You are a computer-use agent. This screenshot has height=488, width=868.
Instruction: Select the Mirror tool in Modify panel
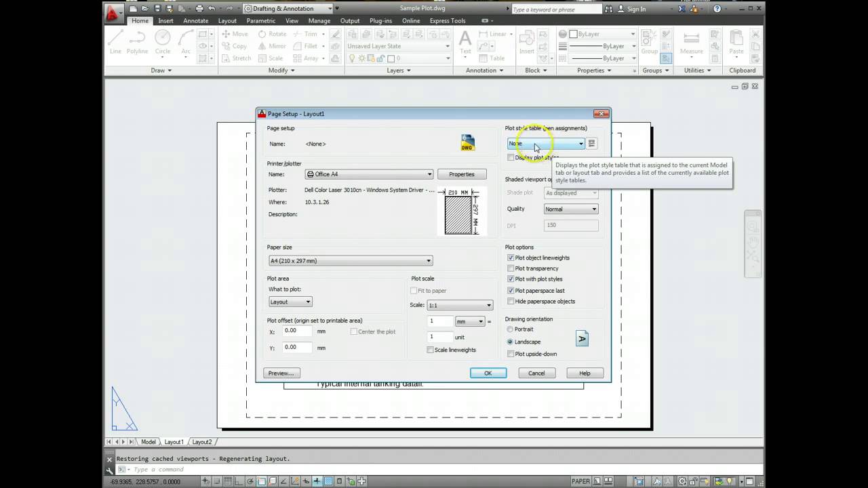click(271, 46)
